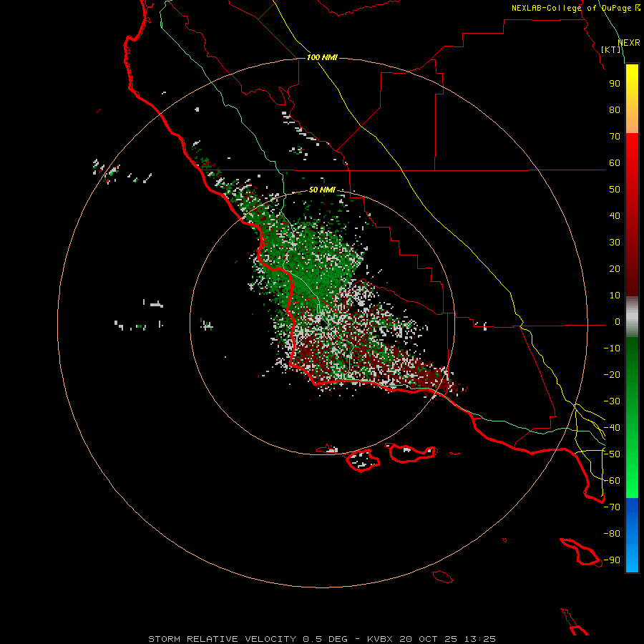Select the 20 value on velocity scale
Image resolution: width=644 pixels, height=644 pixels.
[615, 269]
